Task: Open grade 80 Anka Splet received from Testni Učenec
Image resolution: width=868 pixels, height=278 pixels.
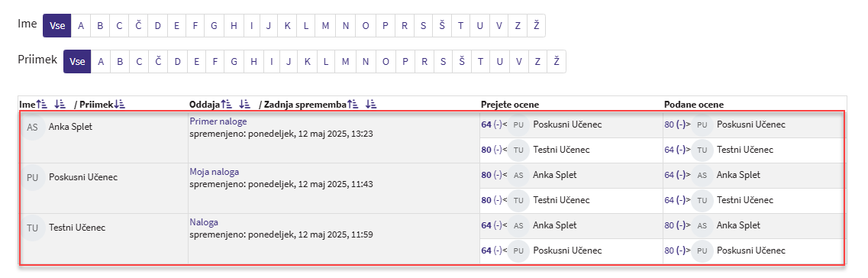Action: (492, 150)
